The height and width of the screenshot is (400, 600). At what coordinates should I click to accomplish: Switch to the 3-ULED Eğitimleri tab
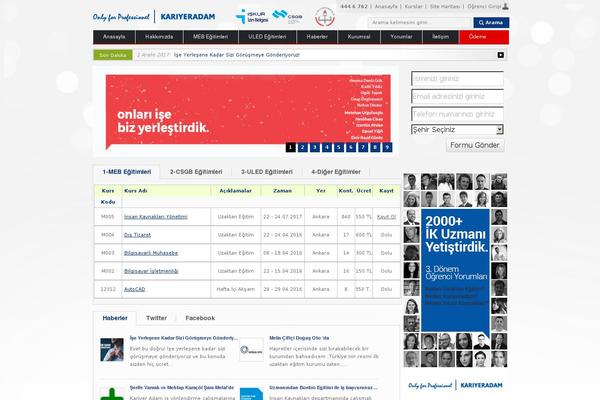[x=267, y=172]
